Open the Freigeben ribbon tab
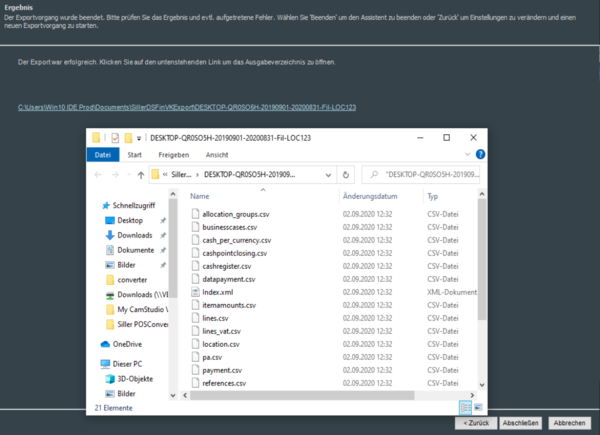Image resolution: width=600 pixels, height=435 pixels. point(173,155)
